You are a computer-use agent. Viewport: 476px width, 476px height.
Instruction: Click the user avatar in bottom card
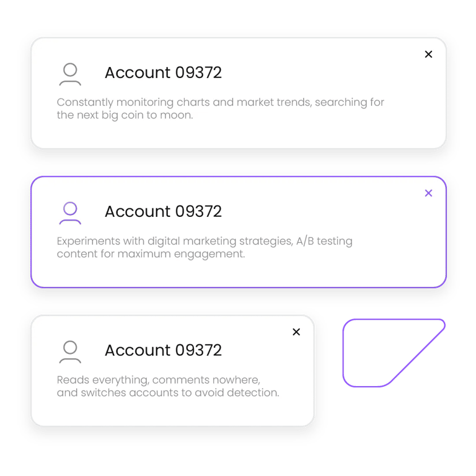[70, 351]
